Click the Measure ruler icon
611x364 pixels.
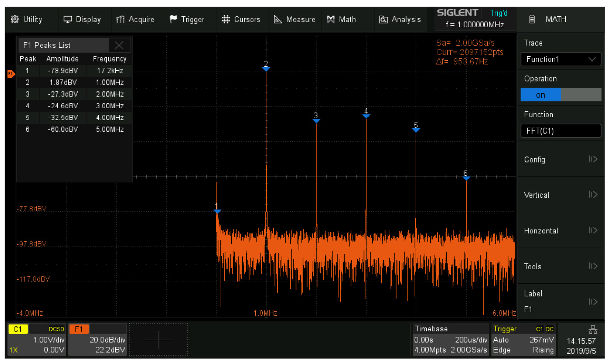coord(278,19)
